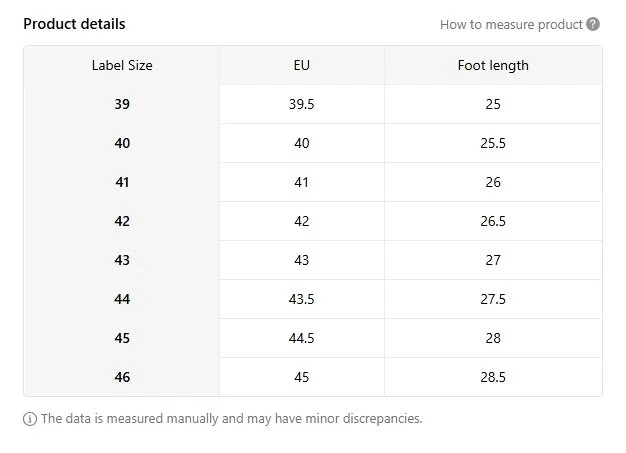
Task: Click the question mark help icon
Action: click(593, 24)
